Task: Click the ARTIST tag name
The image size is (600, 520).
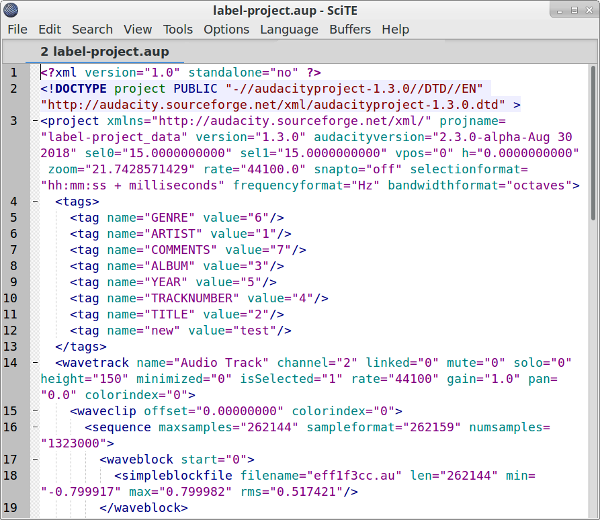Action: pos(173,234)
